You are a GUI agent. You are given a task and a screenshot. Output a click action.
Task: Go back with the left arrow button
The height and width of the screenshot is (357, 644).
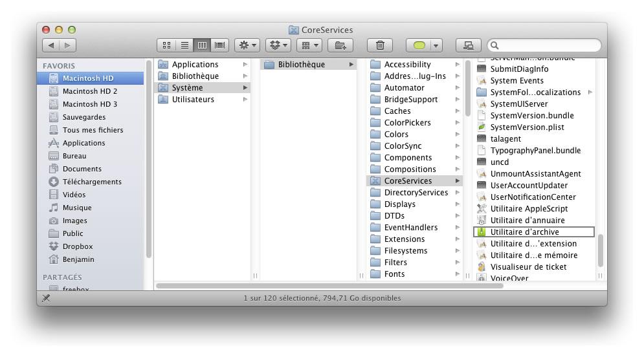51,45
